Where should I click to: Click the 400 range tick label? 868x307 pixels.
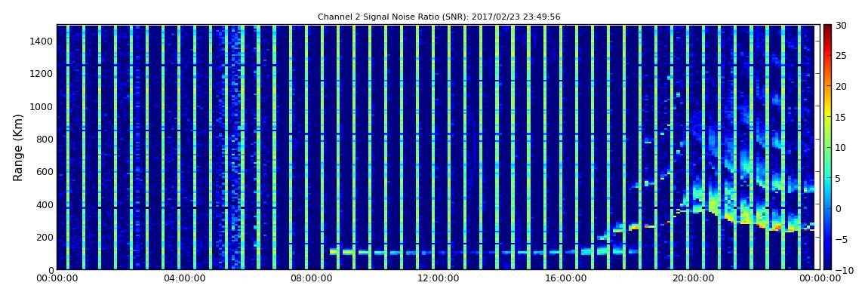click(x=45, y=204)
